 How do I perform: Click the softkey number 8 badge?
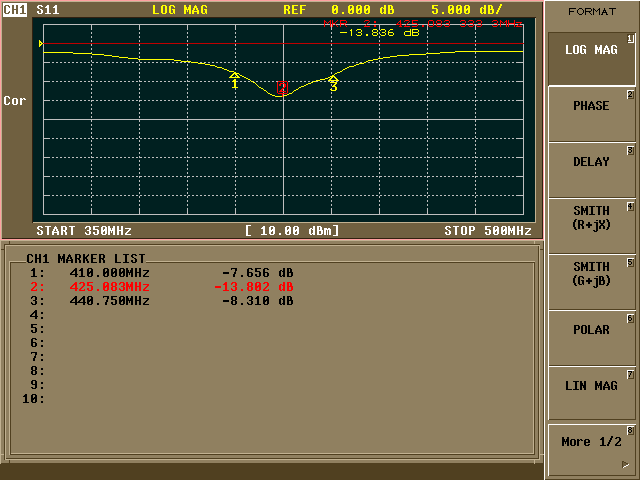pyautogui.click(x=630, y=430)
